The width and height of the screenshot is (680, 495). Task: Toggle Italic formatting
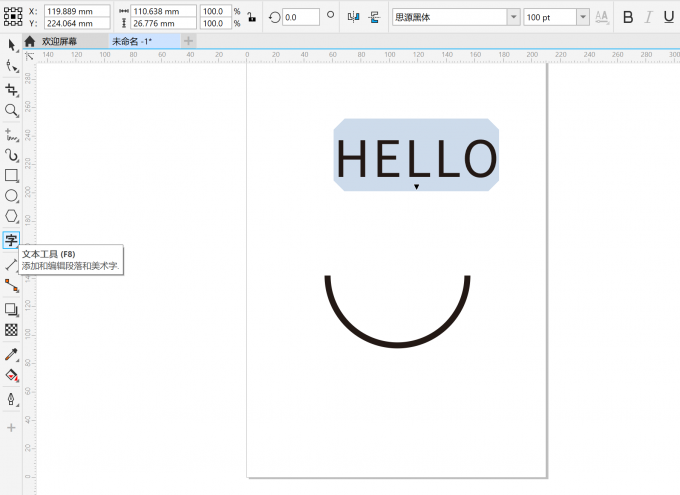coord(648,17)
